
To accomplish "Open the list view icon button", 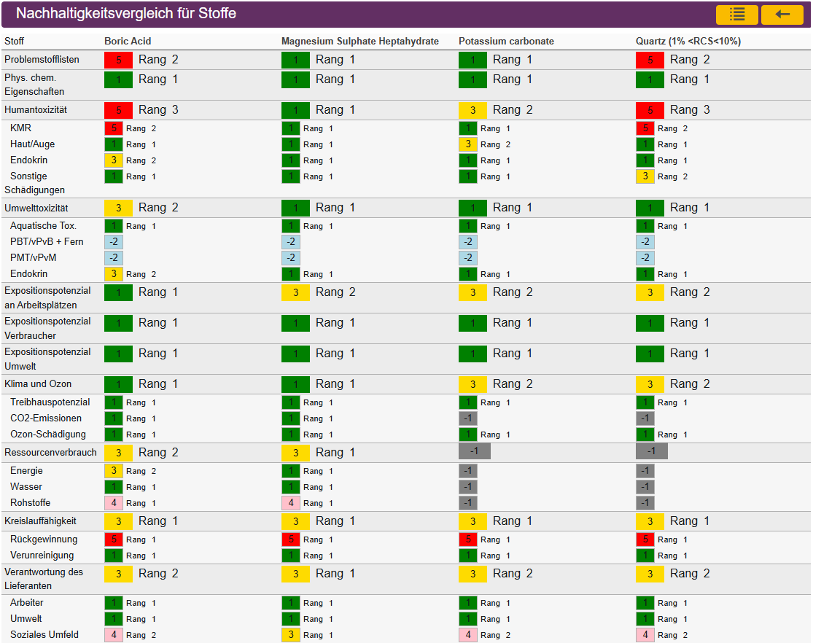I will (736, 15).
